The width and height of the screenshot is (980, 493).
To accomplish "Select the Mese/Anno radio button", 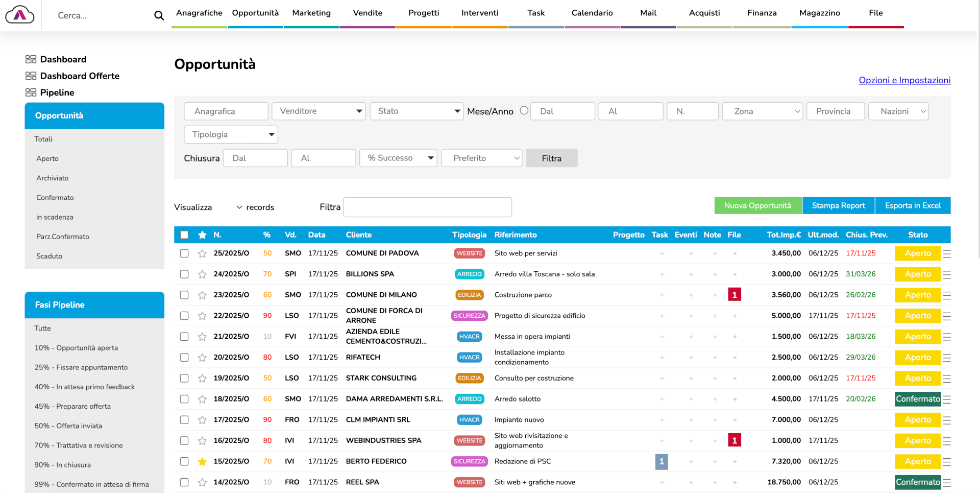I will point(524,110).
